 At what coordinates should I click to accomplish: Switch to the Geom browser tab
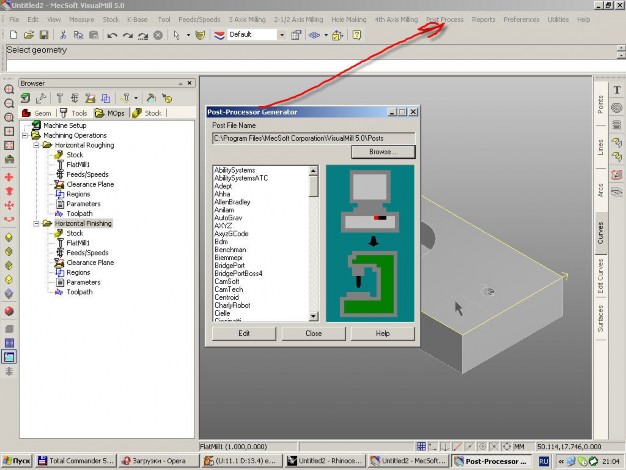coord(37,113)
